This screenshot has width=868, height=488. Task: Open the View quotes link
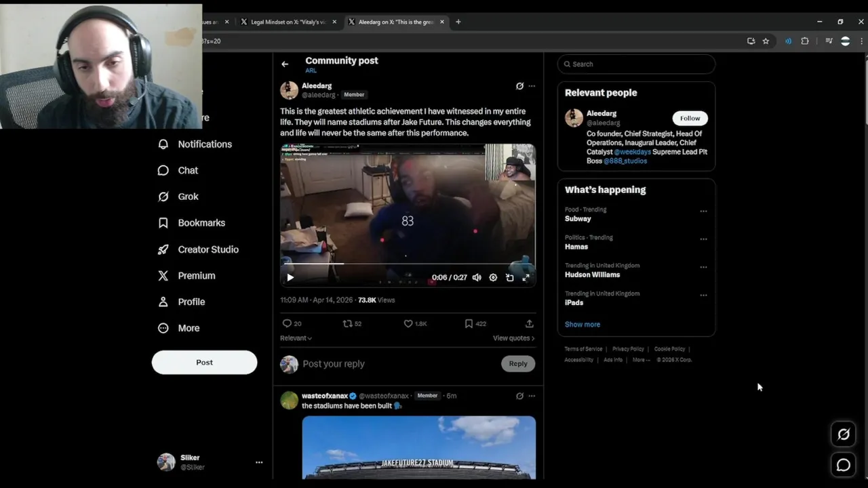513,338
